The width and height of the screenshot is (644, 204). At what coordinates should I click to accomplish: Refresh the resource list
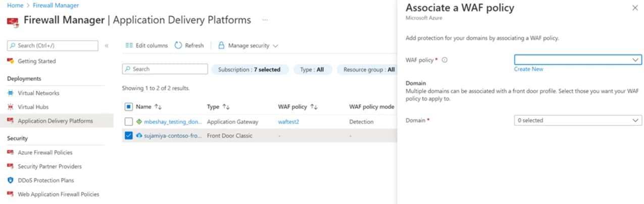pos(189,46)
